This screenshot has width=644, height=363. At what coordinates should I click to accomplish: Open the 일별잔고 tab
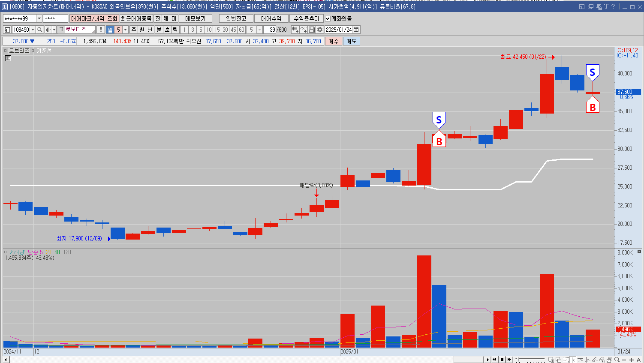coord(236,18)
